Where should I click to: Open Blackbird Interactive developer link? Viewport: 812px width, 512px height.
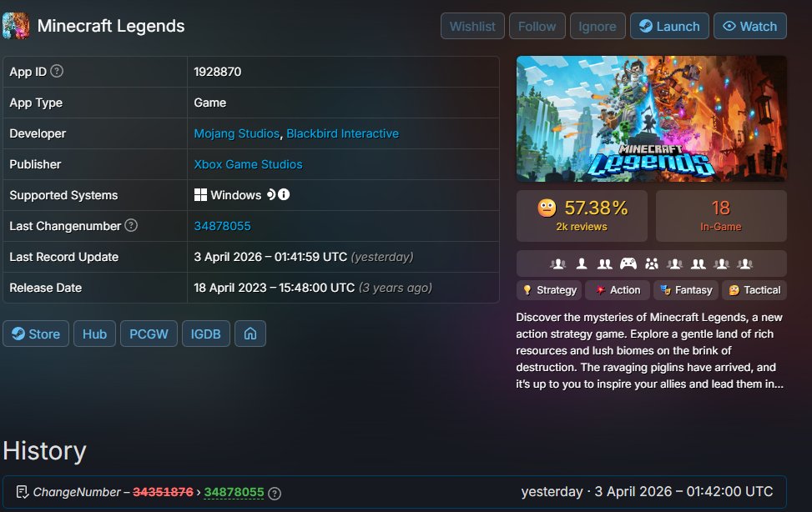(x=343, y=133)
